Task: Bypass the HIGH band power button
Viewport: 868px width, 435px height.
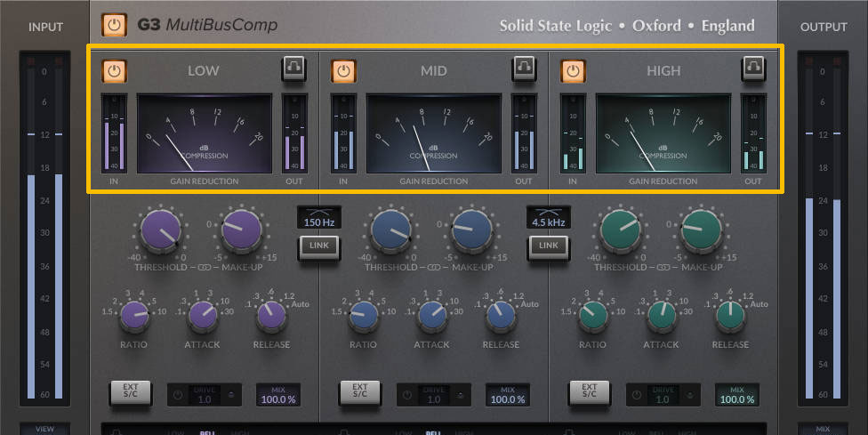Action: pyautogui.click(x=574, y=70)
